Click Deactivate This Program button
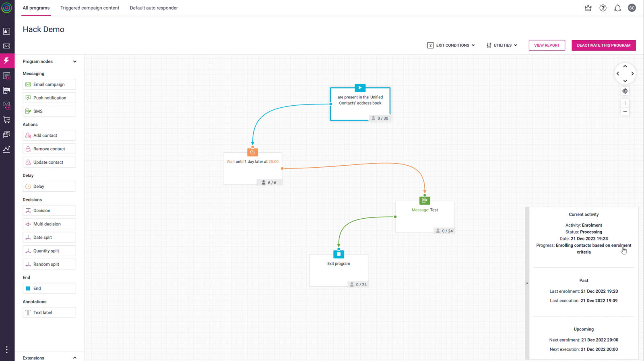The height and width of the screenshot is (361, 644). pos(603,45)
